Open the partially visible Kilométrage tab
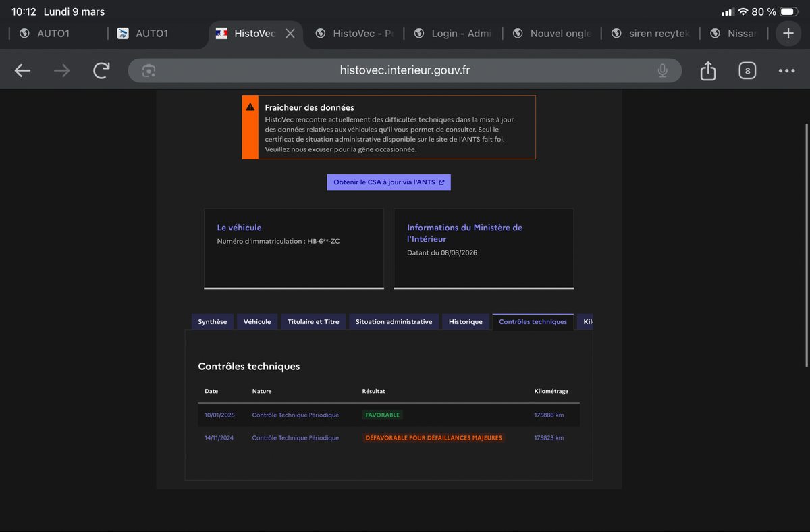 pyautogui.click(x=585, y=322)
